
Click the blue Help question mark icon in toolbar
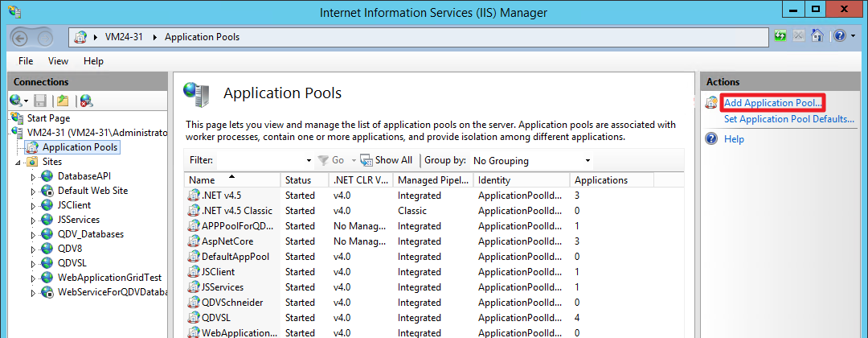838,36
